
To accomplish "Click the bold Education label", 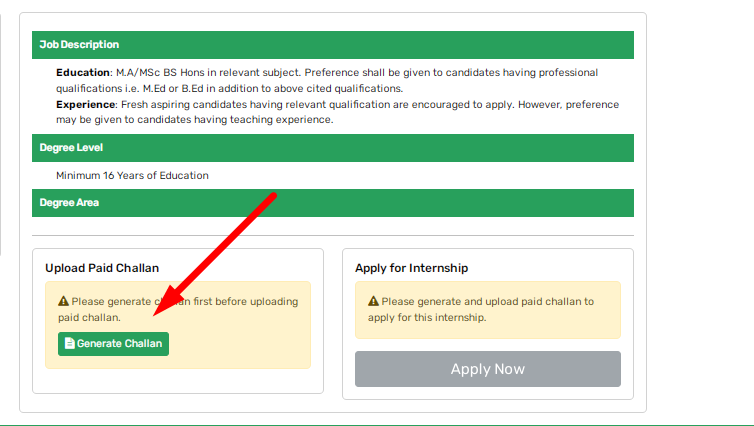I will tap(82, 73).
